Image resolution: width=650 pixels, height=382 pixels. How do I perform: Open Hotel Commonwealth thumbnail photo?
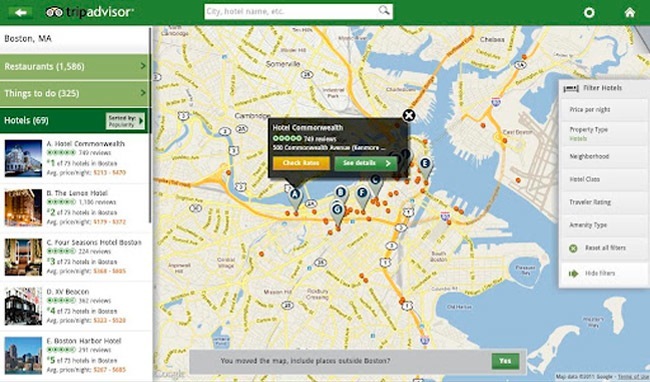pos(23,158)
